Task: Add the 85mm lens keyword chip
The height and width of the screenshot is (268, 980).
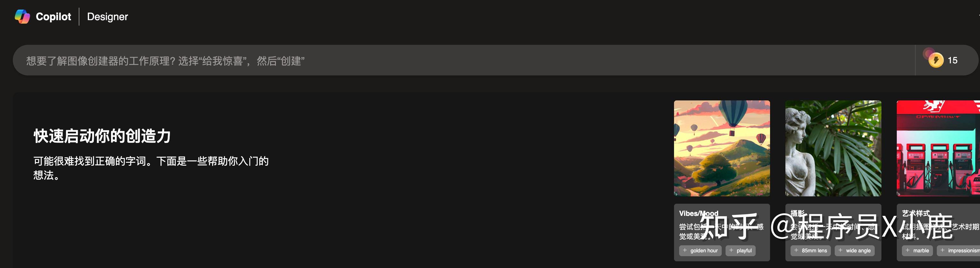Action: (811, 250)
